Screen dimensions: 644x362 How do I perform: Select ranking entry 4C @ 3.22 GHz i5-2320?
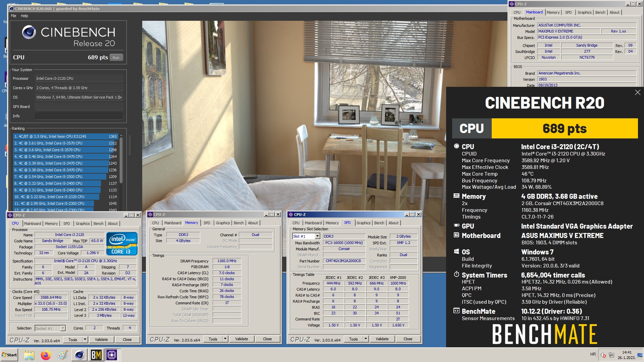pos(65,197)
